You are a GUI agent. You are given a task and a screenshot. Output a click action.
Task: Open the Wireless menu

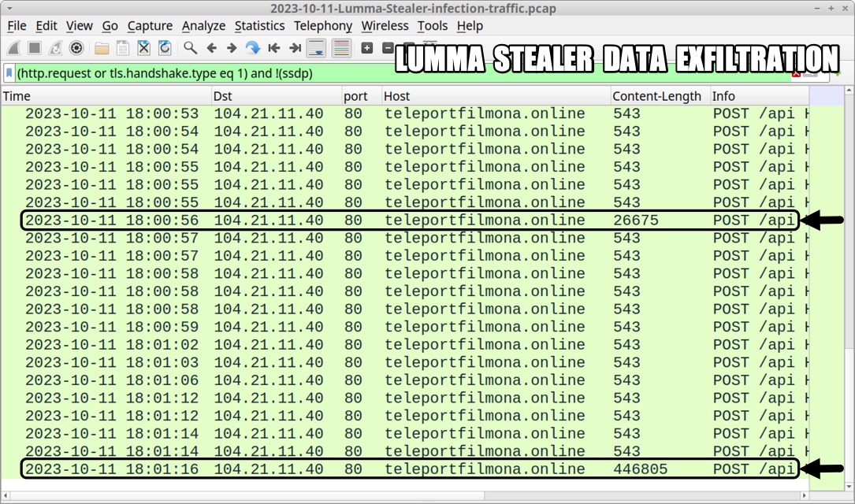[x=385, y=26]
